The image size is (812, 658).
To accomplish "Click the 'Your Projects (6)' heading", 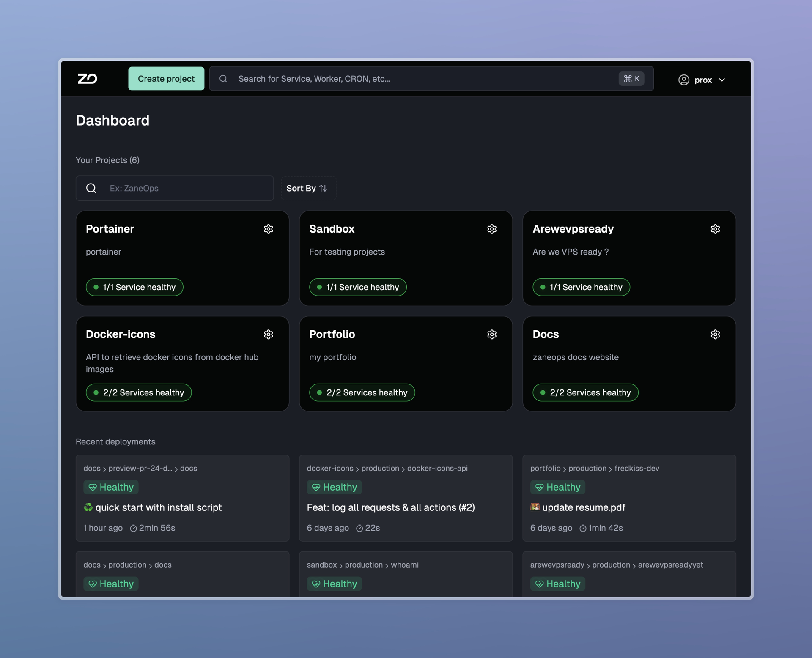I will (x=107, y=160).
